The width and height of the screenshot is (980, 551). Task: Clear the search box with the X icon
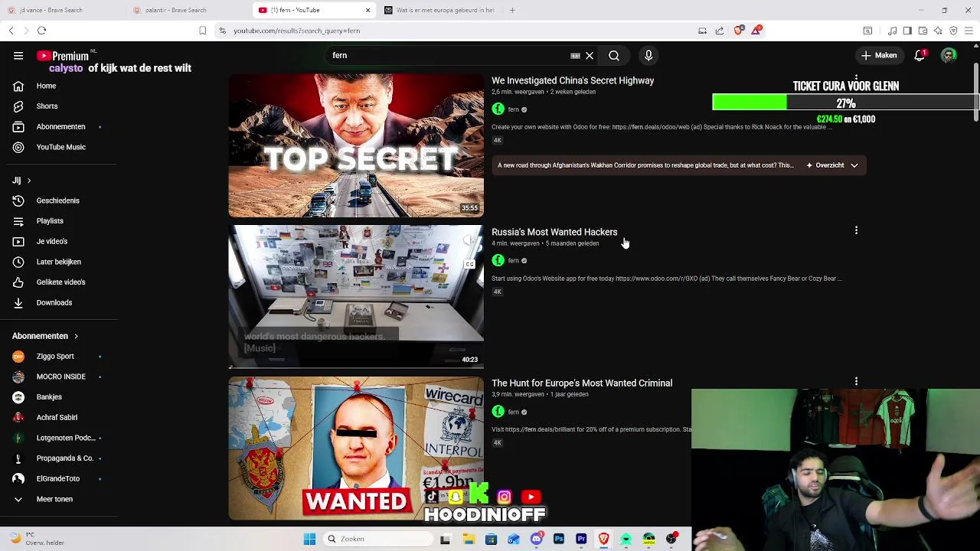point(590,56)
